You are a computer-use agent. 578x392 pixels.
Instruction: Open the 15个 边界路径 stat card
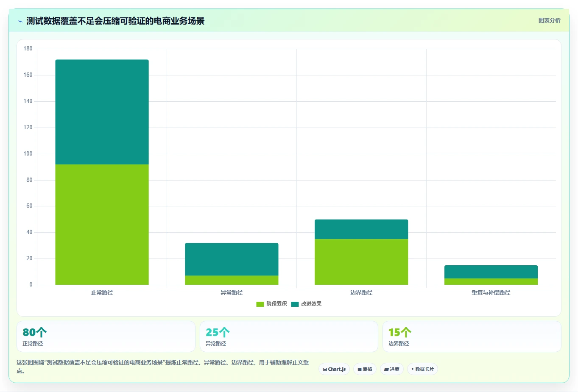tap(472, 336)
